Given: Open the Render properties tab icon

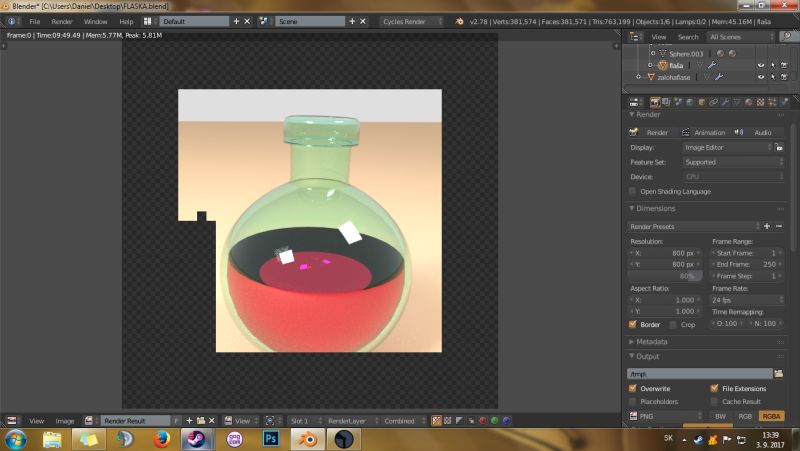Looking at the screenshot, I should [655, 102].
